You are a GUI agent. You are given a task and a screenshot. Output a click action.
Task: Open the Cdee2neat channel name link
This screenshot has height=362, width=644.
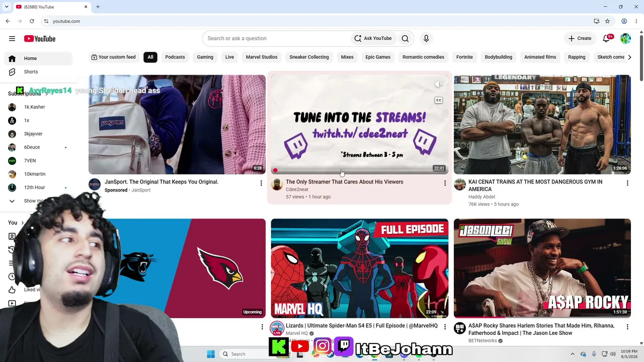tap(297, 190)
